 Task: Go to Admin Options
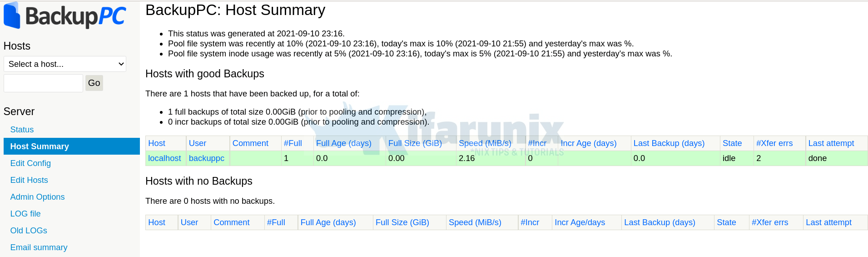[x=37, y=197]
